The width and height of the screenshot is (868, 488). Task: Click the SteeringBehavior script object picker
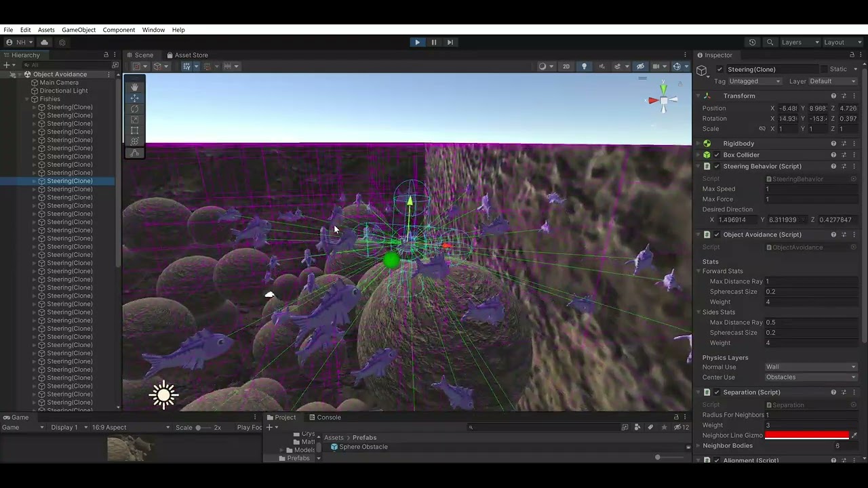coord(854,179)
